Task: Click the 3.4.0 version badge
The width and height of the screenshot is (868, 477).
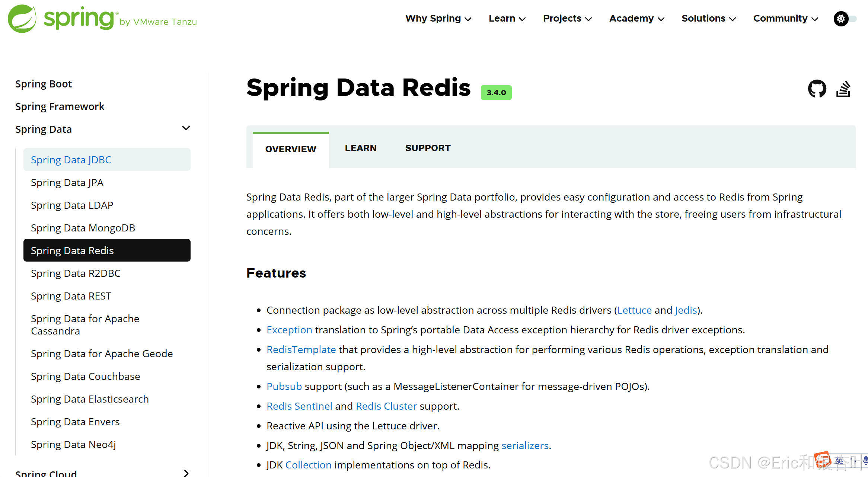Action: 496,92
